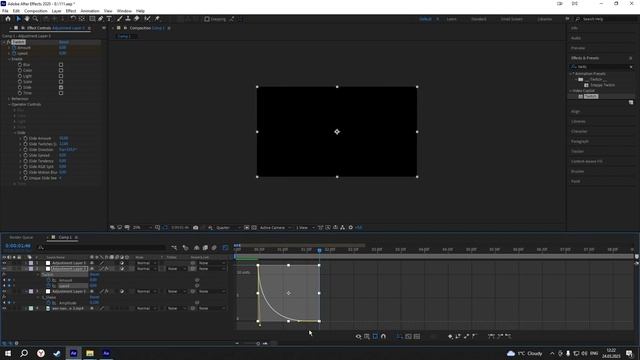Select the Rectangle shape tool
This screenshot has width=640, height=360.
point(92,19)
